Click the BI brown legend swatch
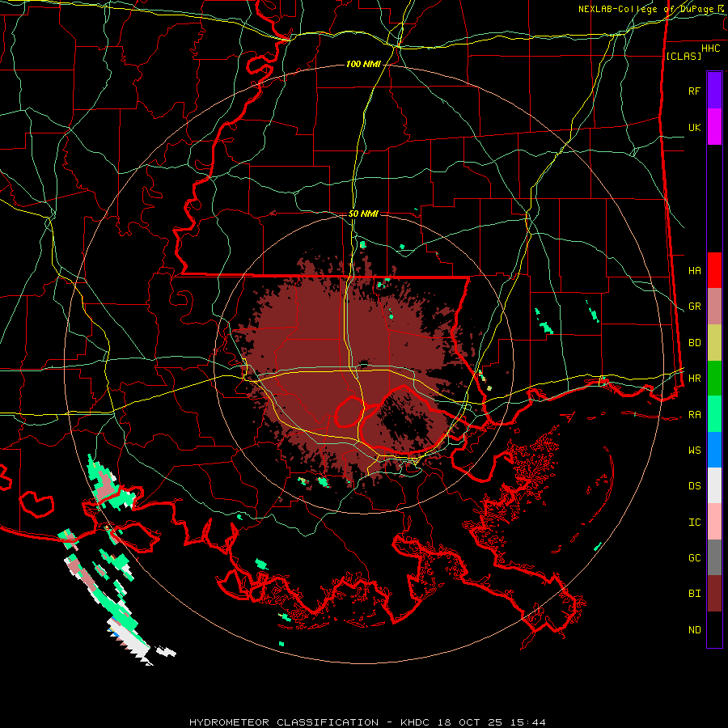The image size is (728, 728). pyautogui.click(x=714, y=594)
